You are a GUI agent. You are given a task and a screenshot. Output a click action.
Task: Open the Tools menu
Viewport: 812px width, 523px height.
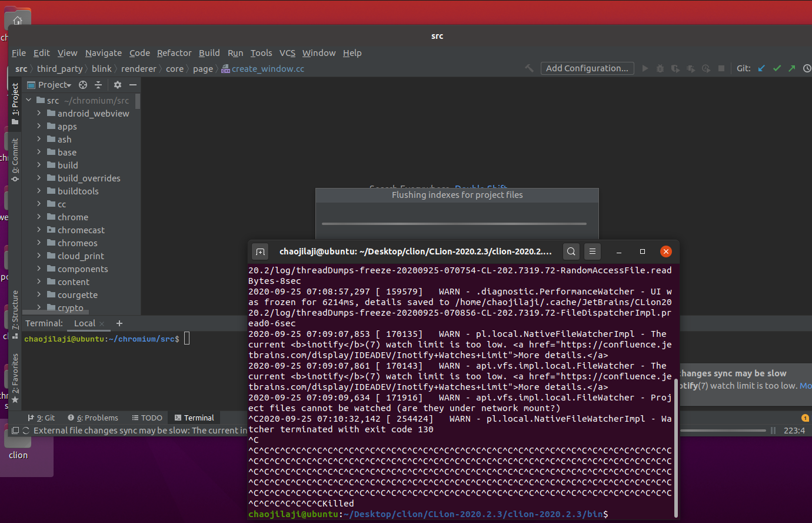(x=261, y=53)
